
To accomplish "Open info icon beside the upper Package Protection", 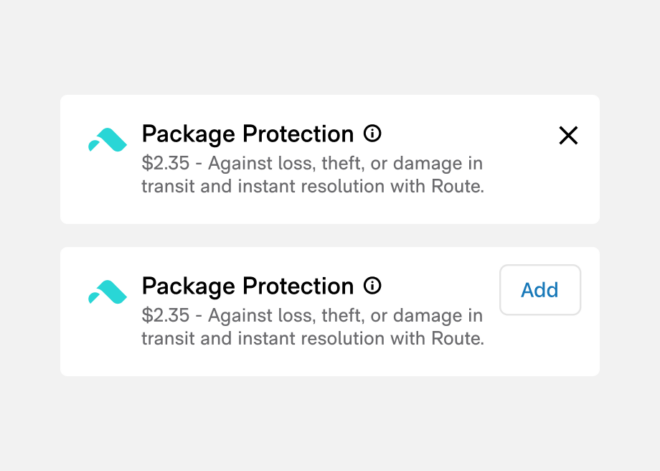I will (x=373, y=133).
